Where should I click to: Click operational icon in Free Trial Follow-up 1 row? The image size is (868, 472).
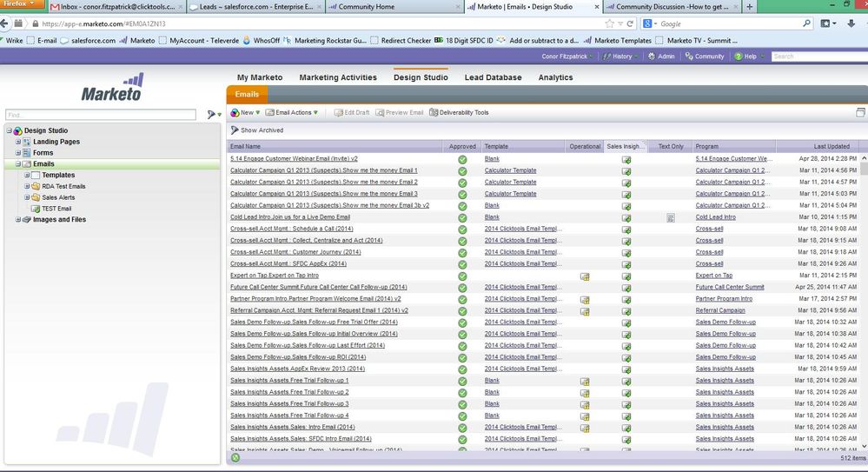coord(585,381)
